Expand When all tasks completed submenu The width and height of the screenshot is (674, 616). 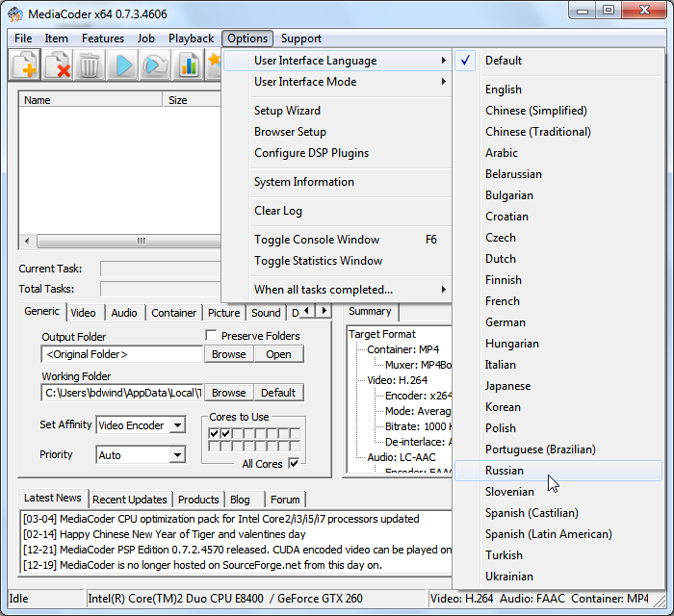pyautogui.click(x=337, y=290)
